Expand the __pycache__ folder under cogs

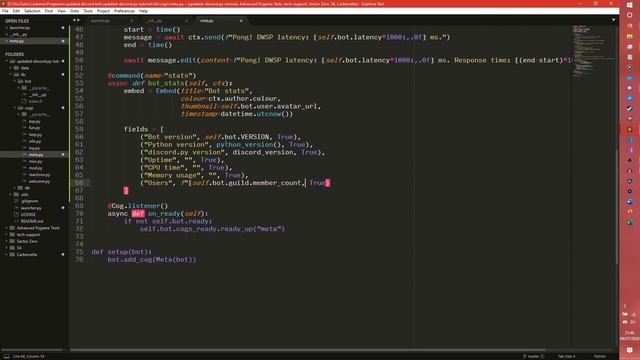tap(18, 115)
